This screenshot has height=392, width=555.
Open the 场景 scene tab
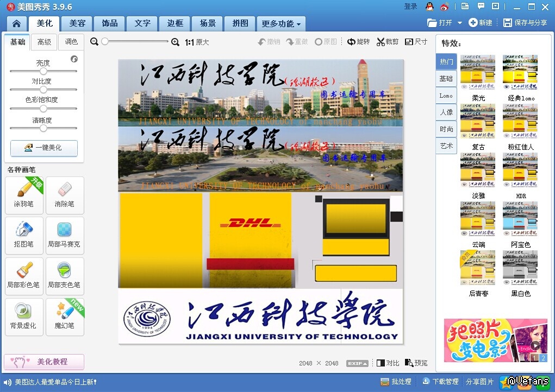tap(208, 24)
